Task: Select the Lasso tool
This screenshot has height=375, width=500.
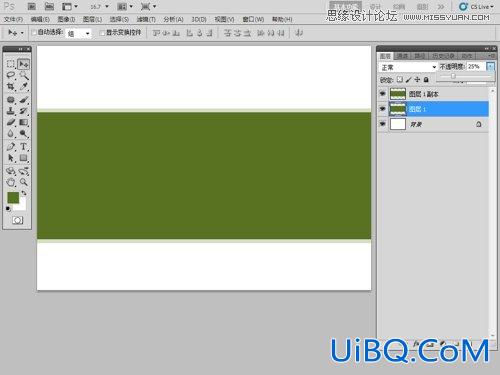Action: coord(11,75)
